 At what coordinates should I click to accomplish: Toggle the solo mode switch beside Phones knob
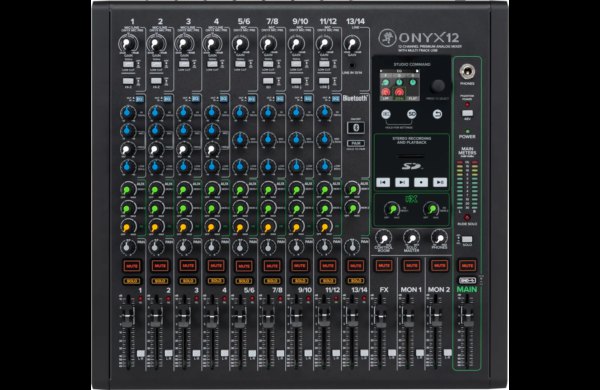(x=467, y=240)
